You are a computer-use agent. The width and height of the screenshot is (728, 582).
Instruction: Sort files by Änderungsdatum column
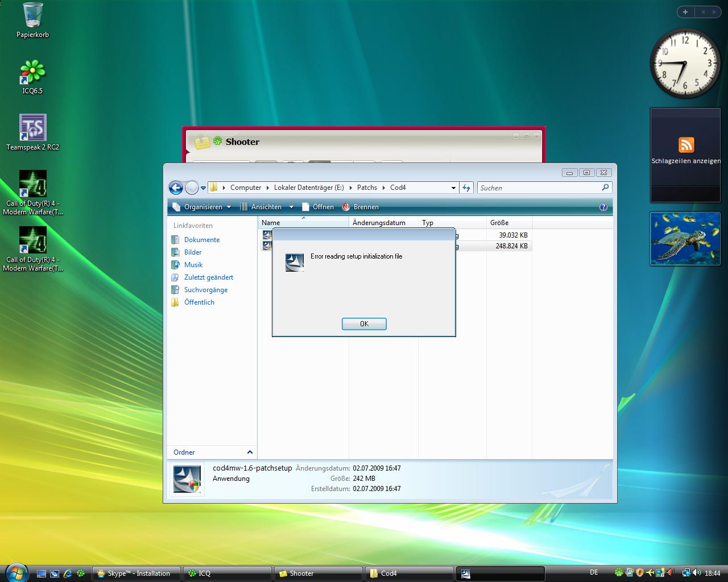click(384, 223)
